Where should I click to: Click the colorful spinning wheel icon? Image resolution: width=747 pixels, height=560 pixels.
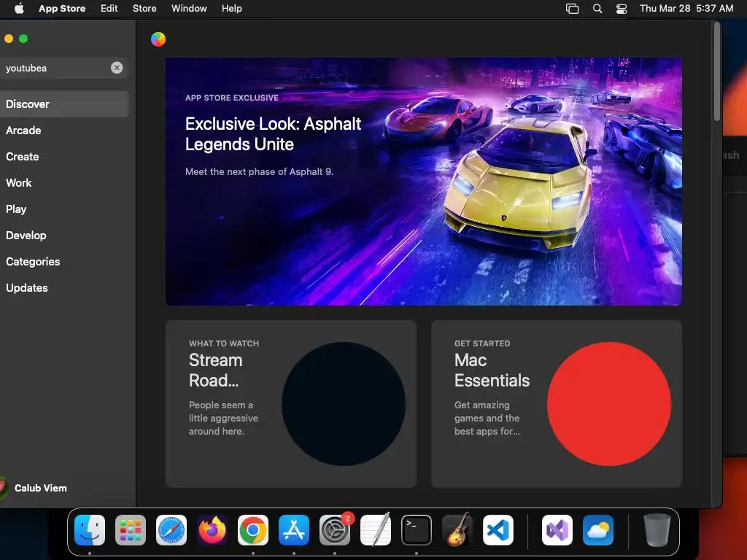(x=158, y=39)
